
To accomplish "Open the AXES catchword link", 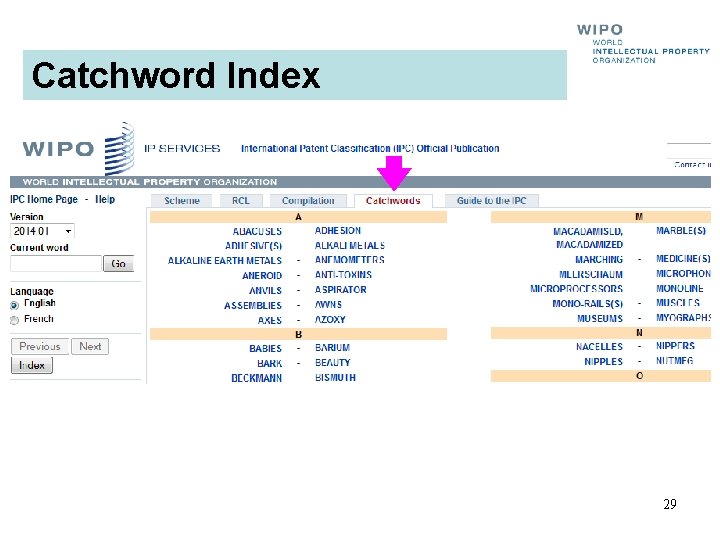I will pos(270,321).
